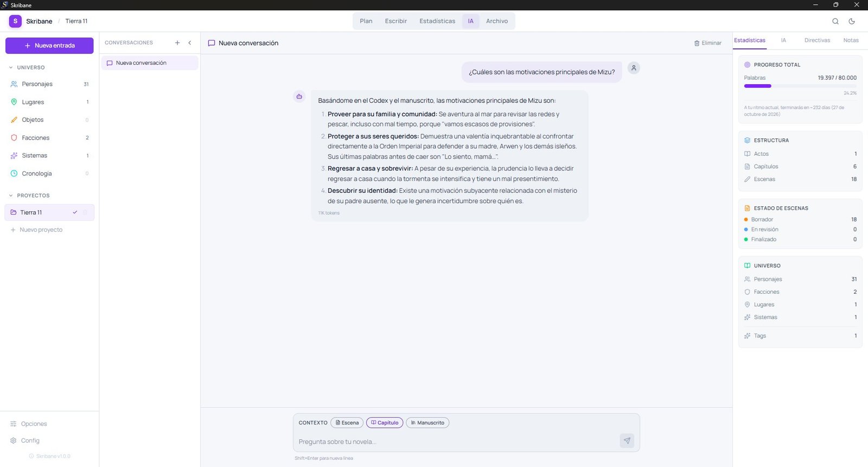Image resolution: width=868 pixels, height=467 pixels.
Task: Open the search magnifier icon
Action: pos(835,21)
